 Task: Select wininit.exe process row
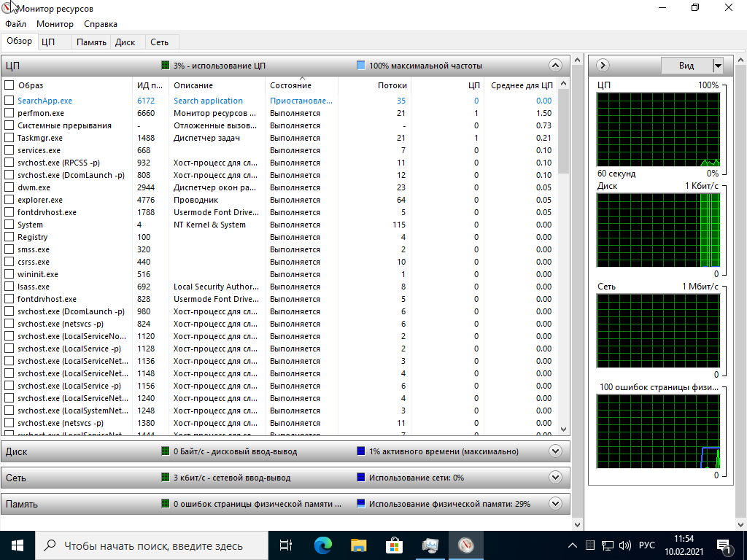coord(279,274)
